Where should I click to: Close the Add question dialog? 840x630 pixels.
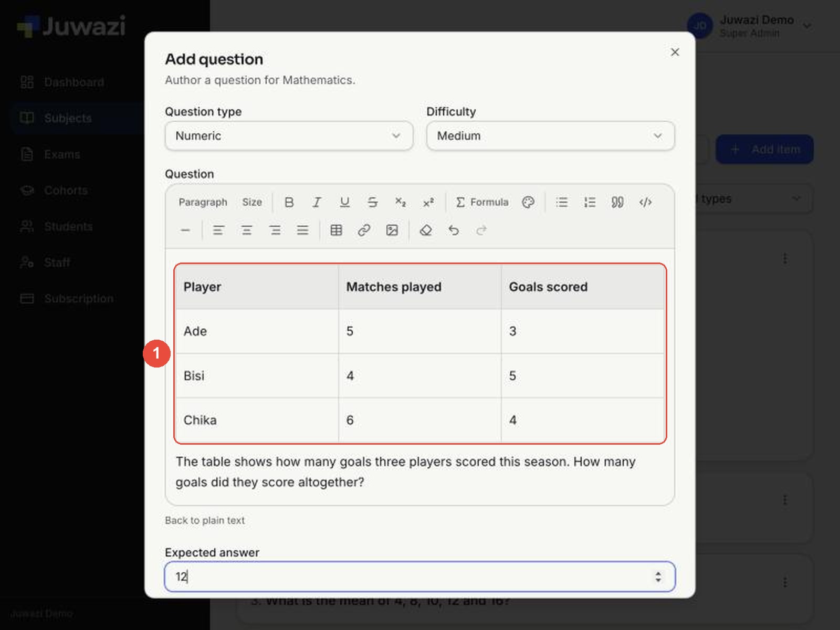point(675,52)
